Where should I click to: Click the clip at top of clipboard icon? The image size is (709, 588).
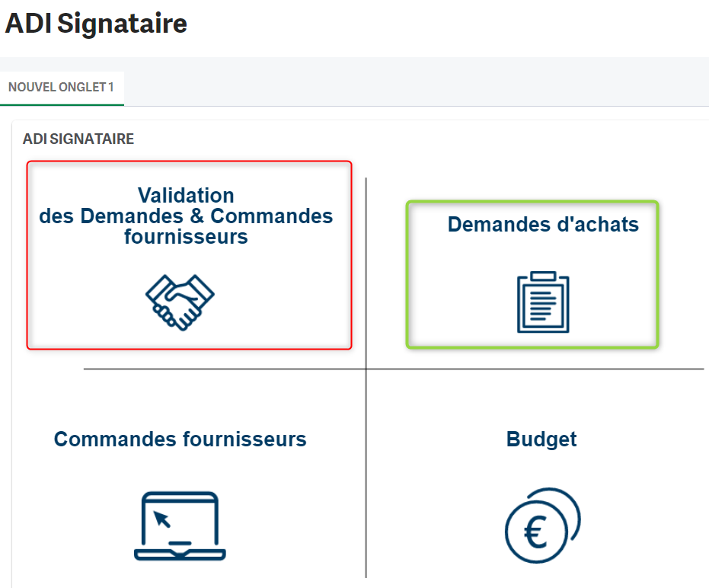pyautogui.click(x=543, y=276)
